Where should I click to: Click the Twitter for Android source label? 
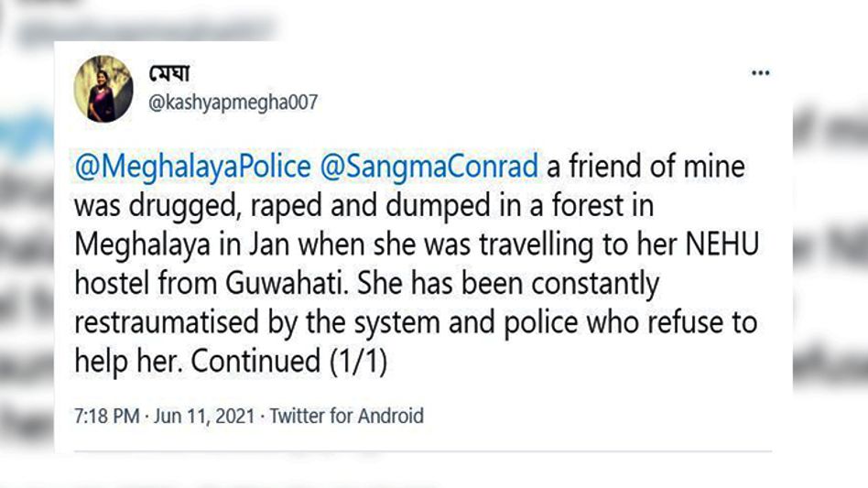tap(347, 416)
